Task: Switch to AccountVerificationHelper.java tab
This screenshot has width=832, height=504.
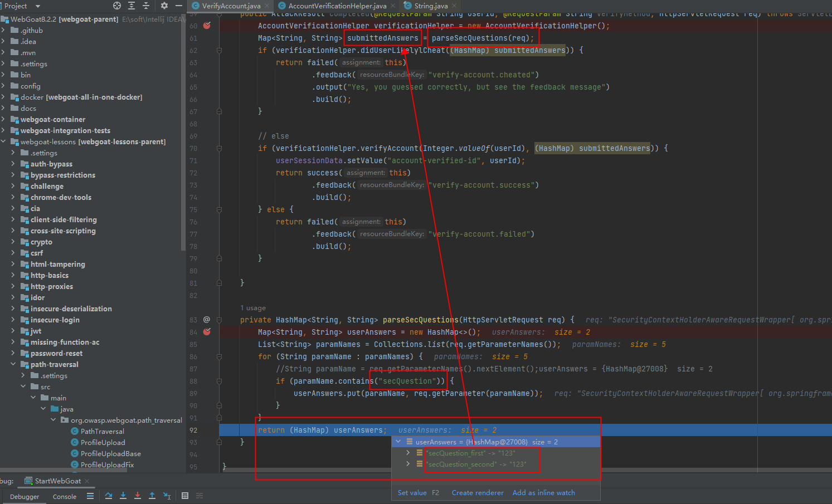Action: click(x=337, y=6)
